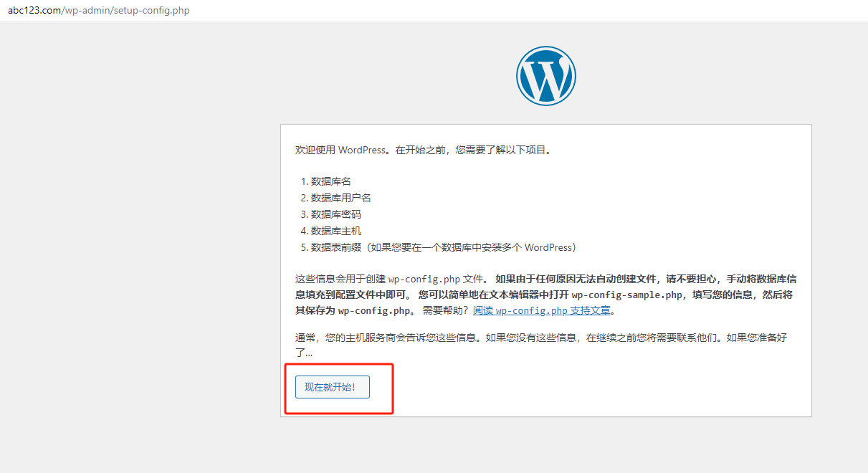Image resolution: width=868 pixels, height=473 pixels.
Task: Click the 欢迎使用 WordPress intro sentence
Action: [423, 150]
